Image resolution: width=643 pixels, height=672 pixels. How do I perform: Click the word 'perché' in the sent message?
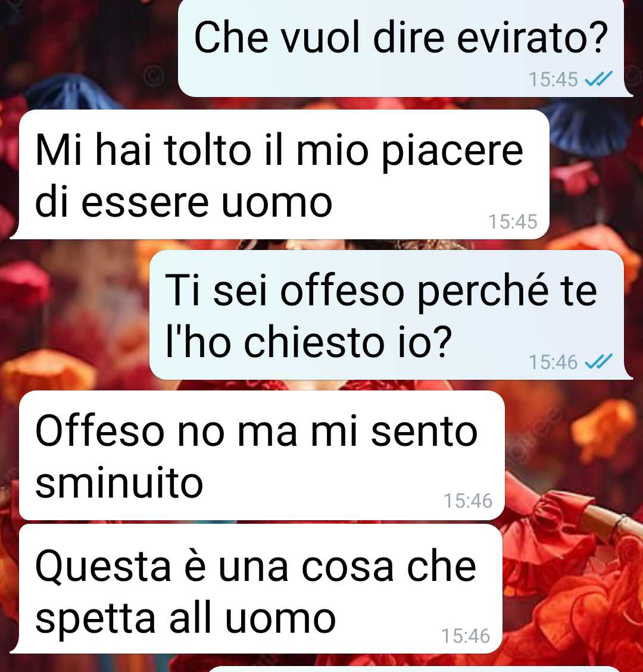482,292
